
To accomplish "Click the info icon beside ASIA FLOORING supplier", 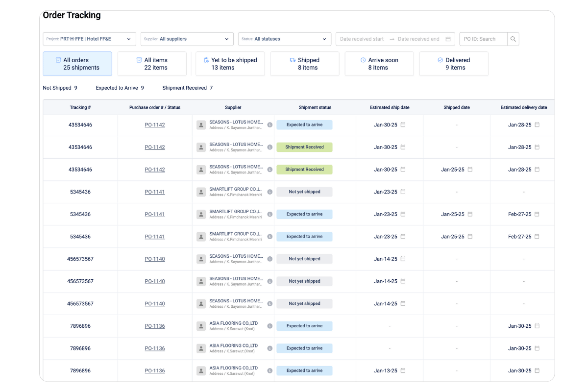I will pyautogui.click(x=270, y=326).
